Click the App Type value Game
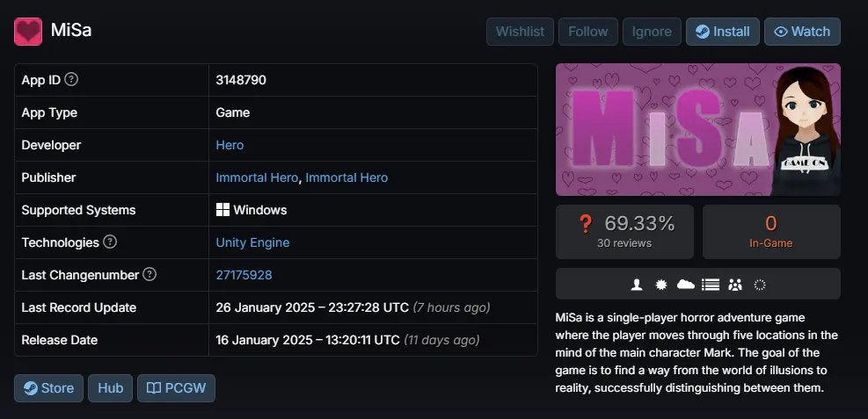The height and width of the screenshot is (419, 868). tap(232, 112)
